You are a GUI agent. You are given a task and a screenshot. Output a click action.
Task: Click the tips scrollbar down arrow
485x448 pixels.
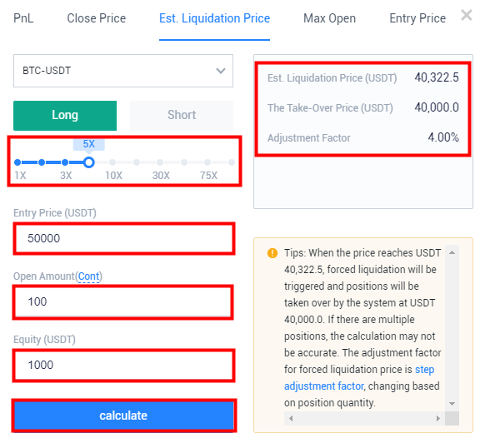[x=452, y=404]
